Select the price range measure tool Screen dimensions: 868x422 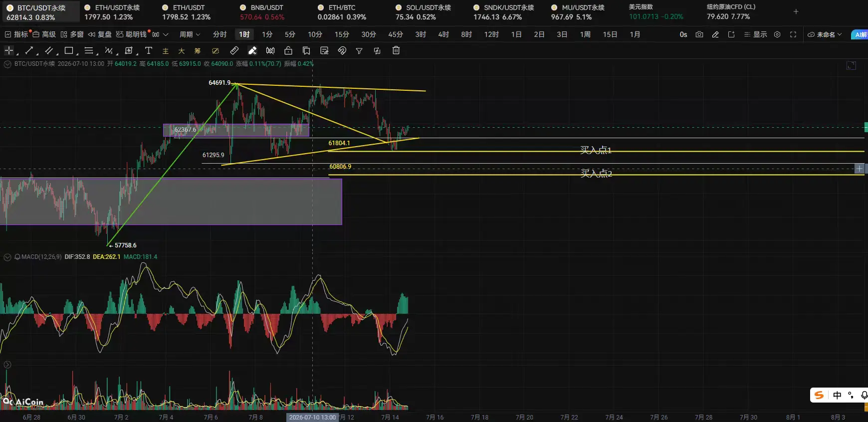click(x=129, y=50)
